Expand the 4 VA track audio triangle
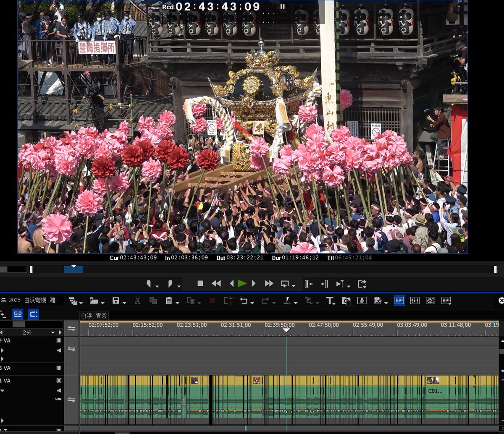The width and height of the screenshot is (504, 434). tap(3, 350)
